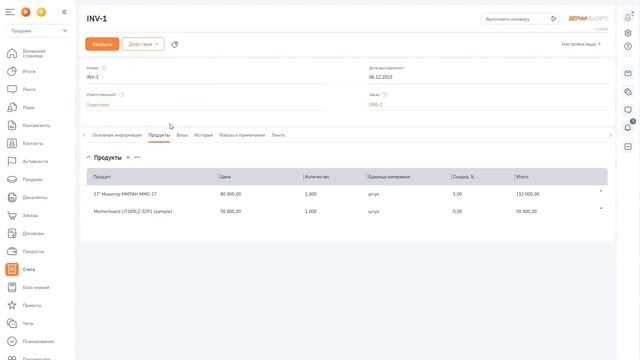Click info icon next to Ответственный label

coord(122,95)
